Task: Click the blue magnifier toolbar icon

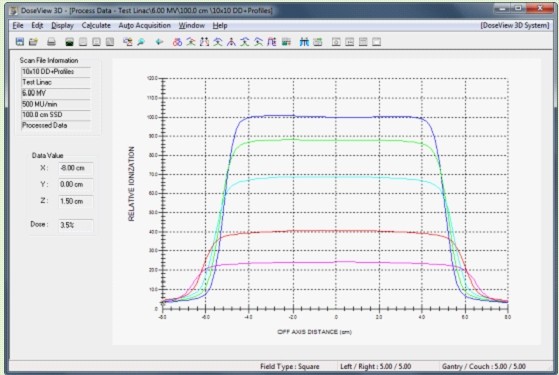Action: coord(141,42)
